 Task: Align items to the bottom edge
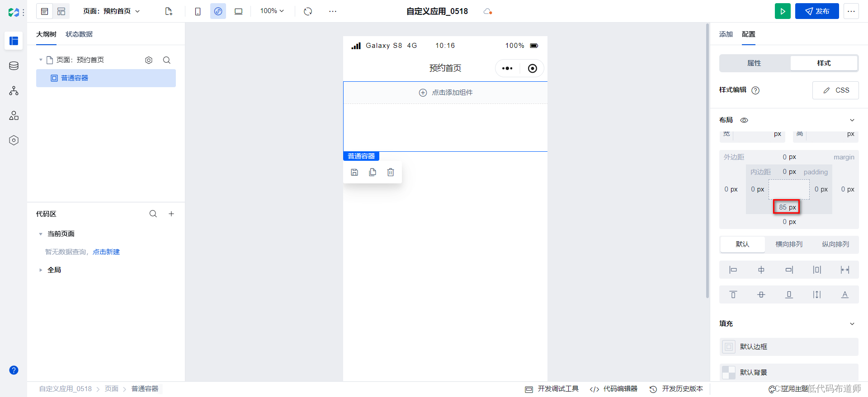click(x=789, y=294)
